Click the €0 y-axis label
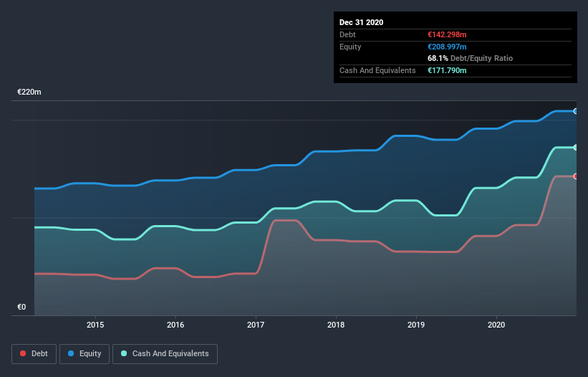 (21, 307)
